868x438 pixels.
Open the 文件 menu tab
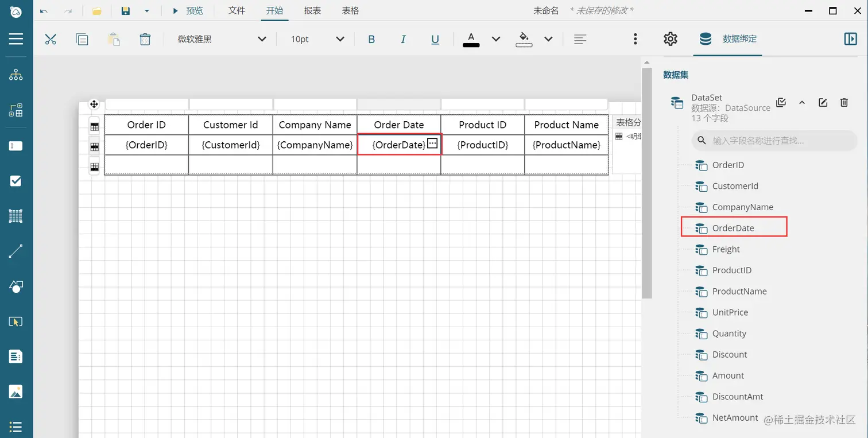(237, 10)
